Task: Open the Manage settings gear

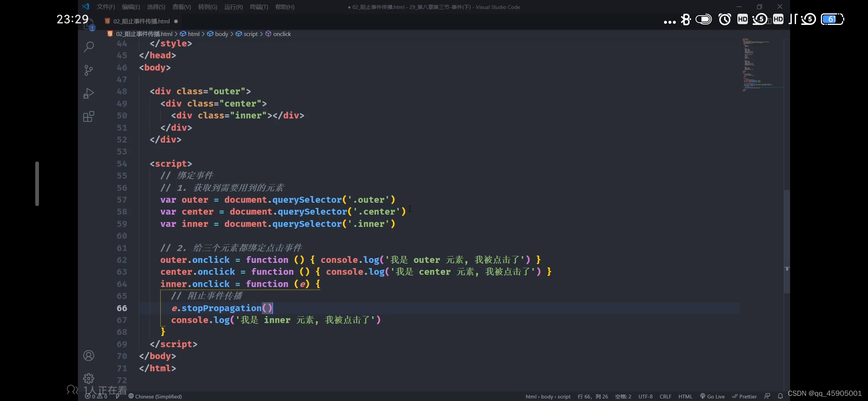Action: 89,378
